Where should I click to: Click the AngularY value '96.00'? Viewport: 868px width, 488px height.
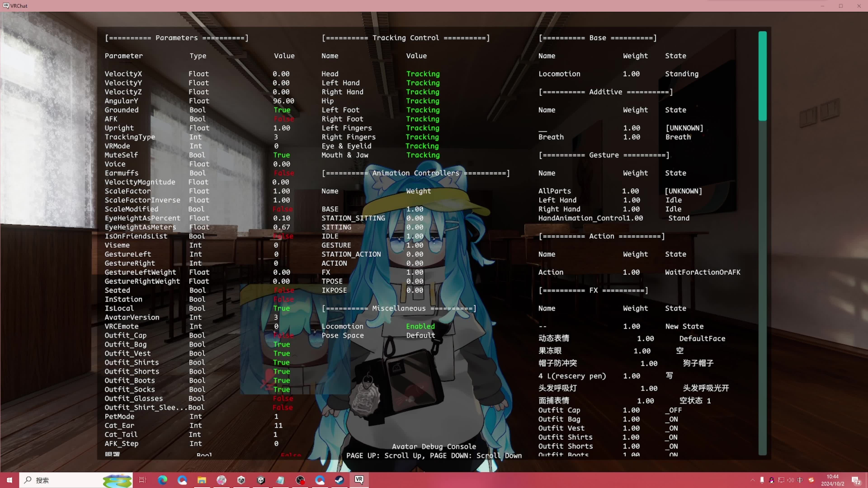[x=283, y=101]
